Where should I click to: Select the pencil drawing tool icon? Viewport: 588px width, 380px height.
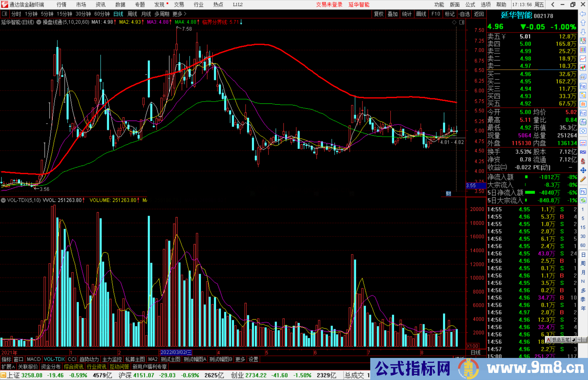pos(583,179)
